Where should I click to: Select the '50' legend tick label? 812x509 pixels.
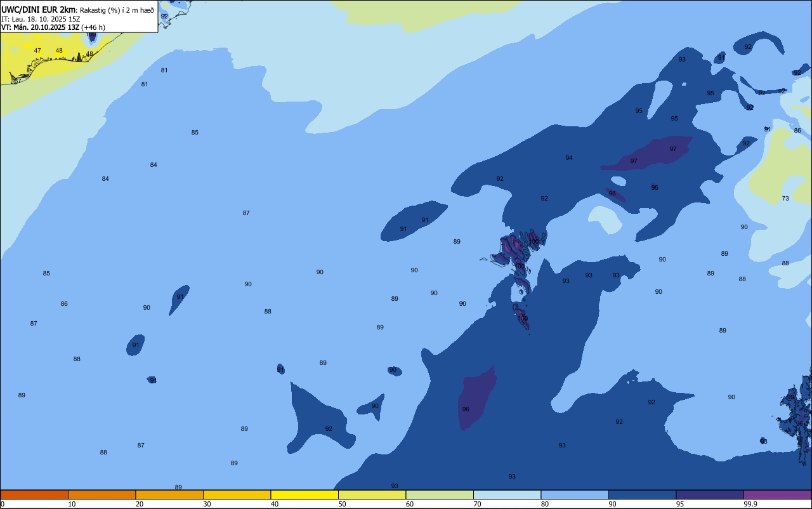[x=342, y=504]
